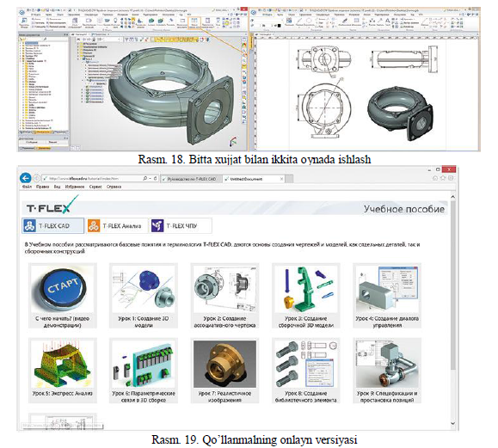Image resolution: width=498 pixels, height=448 pixels.
Task: Select the T-FLEX Анализ section button
Action: pyautogui.click(x=117, y=226)
